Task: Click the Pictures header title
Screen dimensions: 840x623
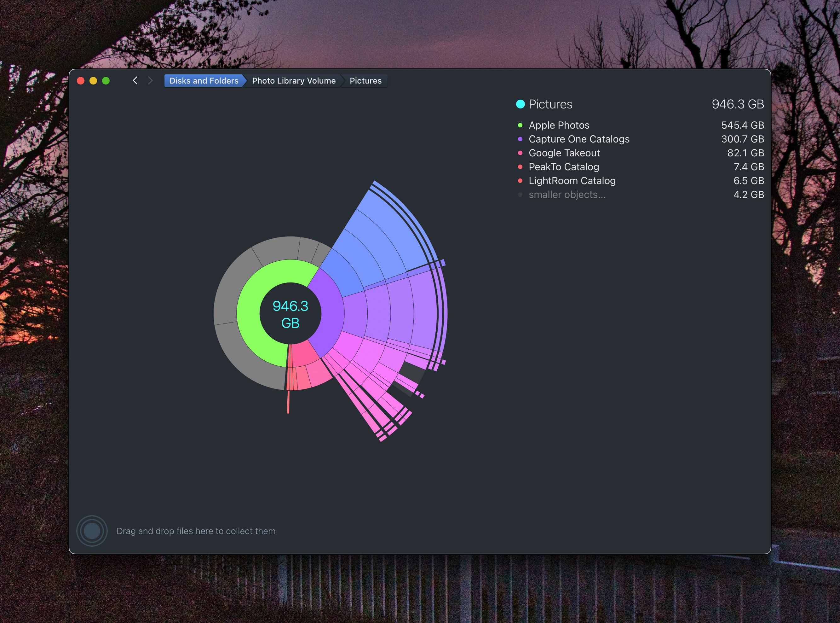Action: tap(550, 104)
